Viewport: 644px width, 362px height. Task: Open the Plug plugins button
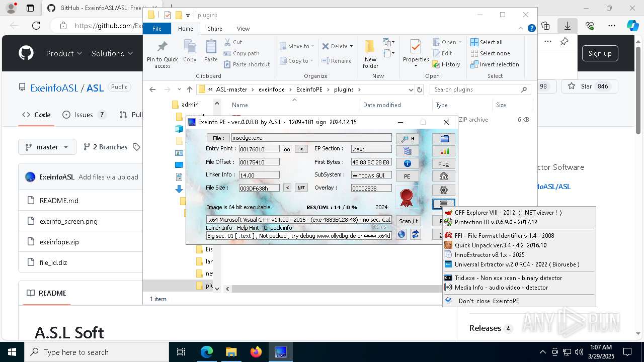coord(444,163)
